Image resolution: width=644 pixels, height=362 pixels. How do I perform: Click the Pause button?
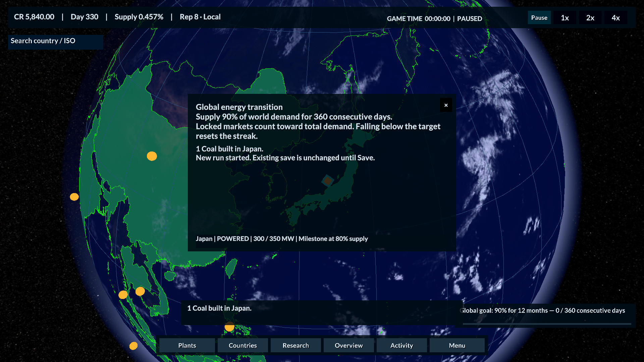point(539,18)
